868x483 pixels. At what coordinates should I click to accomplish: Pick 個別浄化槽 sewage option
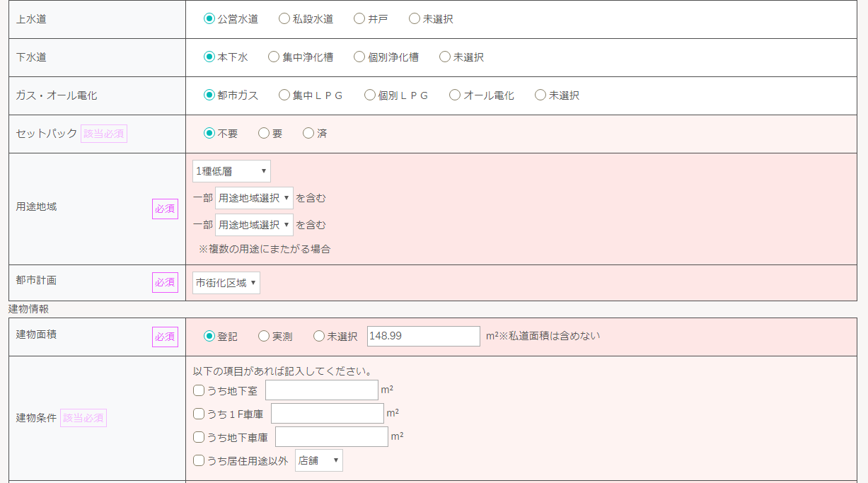click(x=359, y=57)
